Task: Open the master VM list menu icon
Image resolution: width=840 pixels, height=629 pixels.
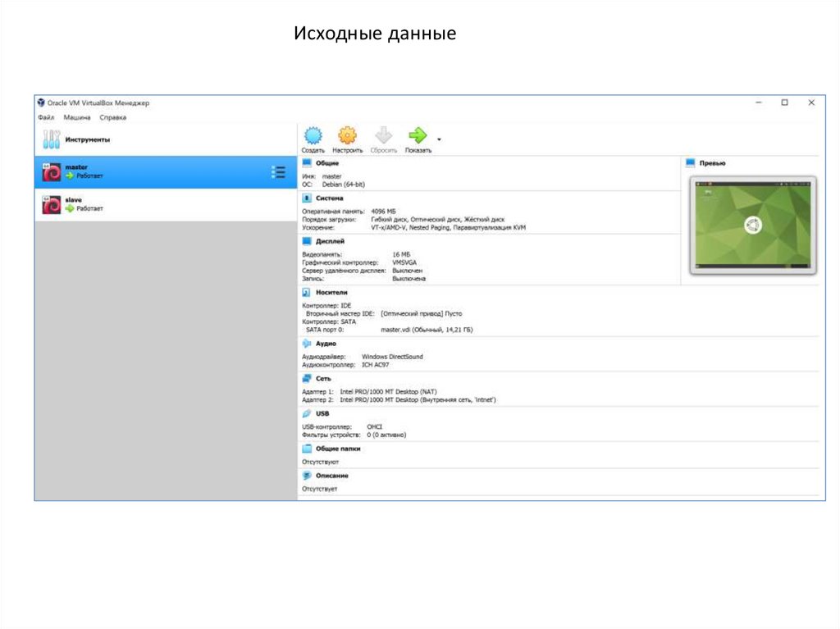Action: [x=278, y=172]
